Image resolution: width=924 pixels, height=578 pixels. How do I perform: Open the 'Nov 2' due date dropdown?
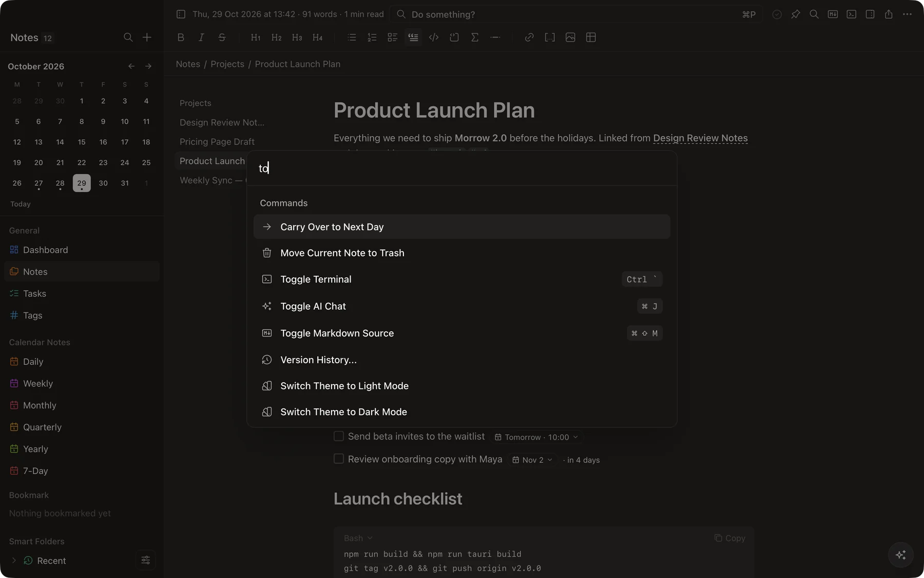click(x=532, y=460)
